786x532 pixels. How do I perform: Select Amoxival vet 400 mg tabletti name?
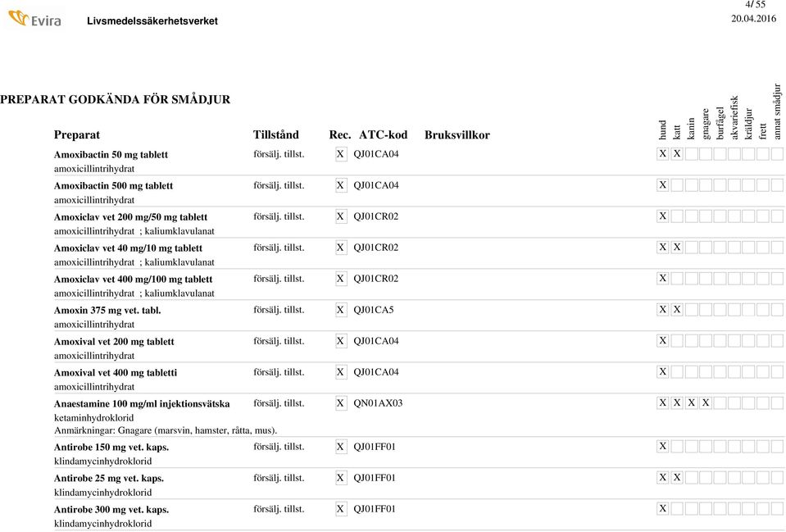(116, 372)
